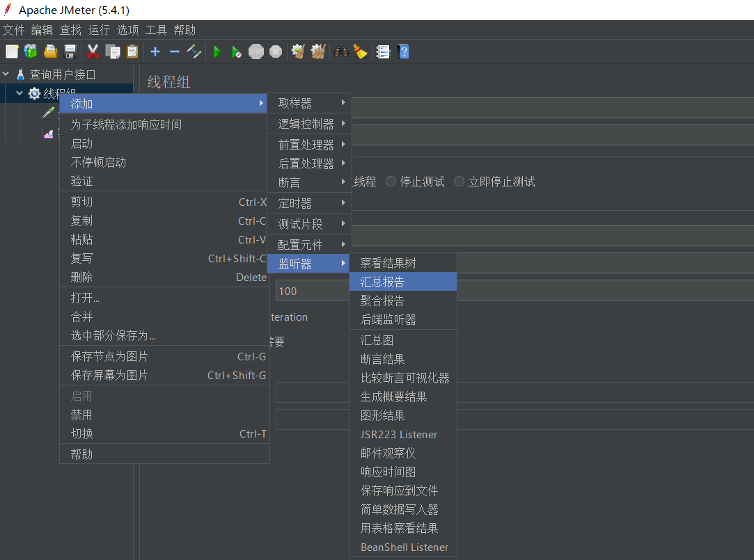Click 禁用 in context menu
Screen dimensions: 754x560
pyautogui.click(x=164, y=415)
